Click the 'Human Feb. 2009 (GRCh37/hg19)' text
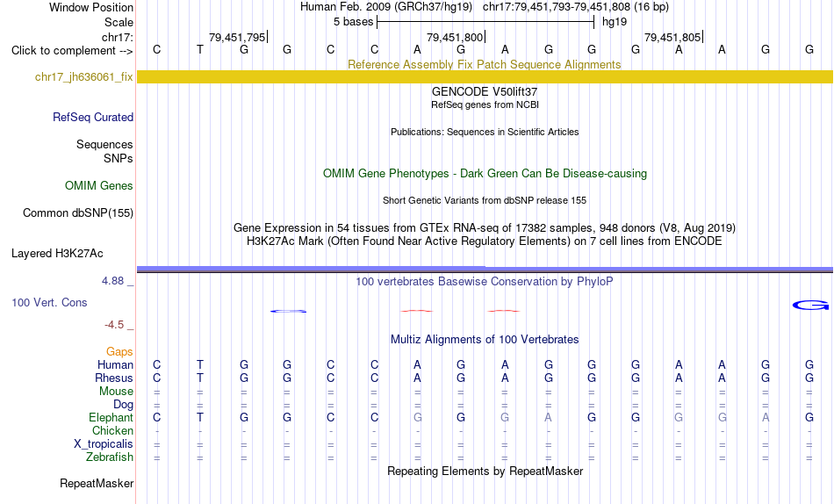 coord(385,7)
